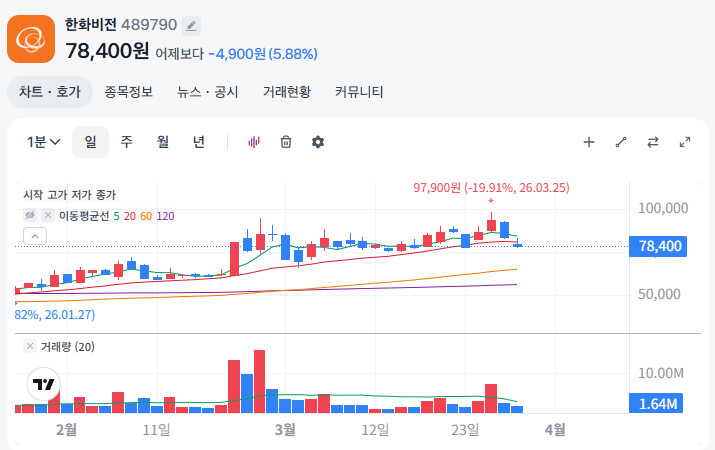Image resolution: width=715 pixels, height=450 pixels.
Task: Click the swap arrows compare icon
Action: (653, 142)
